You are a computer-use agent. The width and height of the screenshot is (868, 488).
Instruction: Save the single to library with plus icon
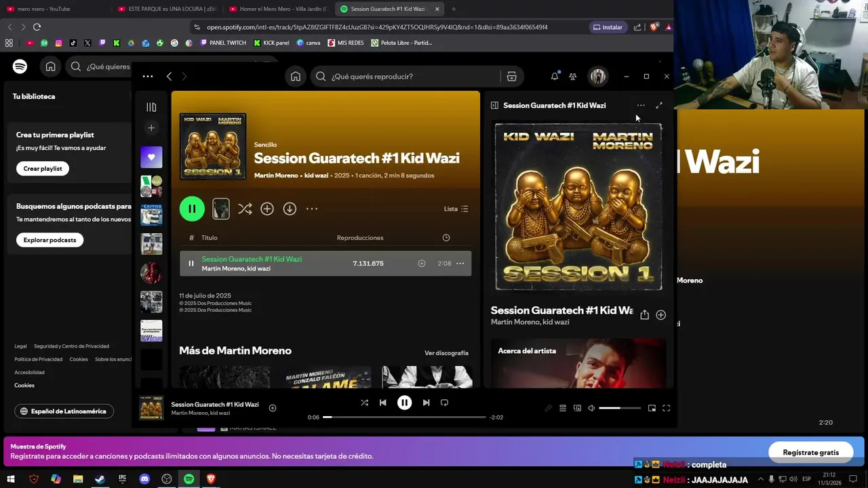[267, 209]
